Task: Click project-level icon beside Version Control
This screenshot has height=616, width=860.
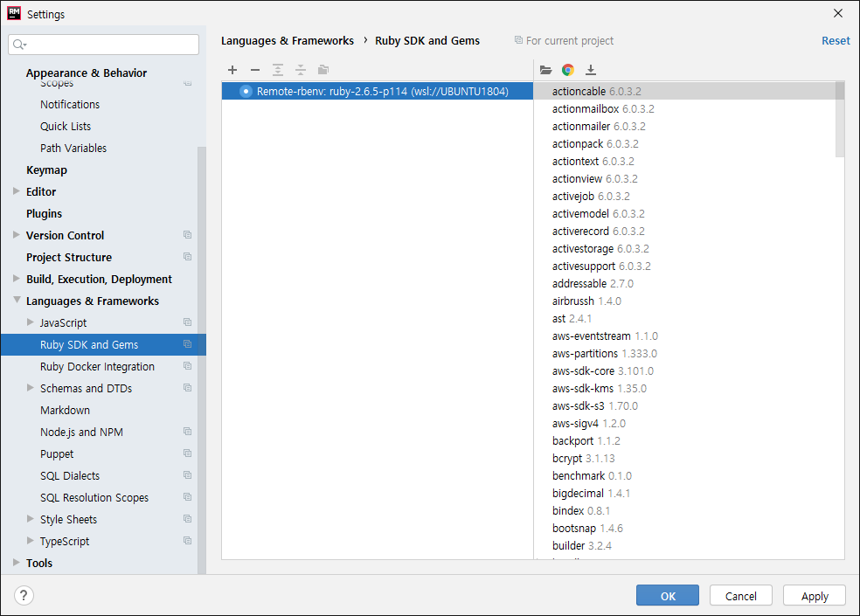Action: (188, 235)
